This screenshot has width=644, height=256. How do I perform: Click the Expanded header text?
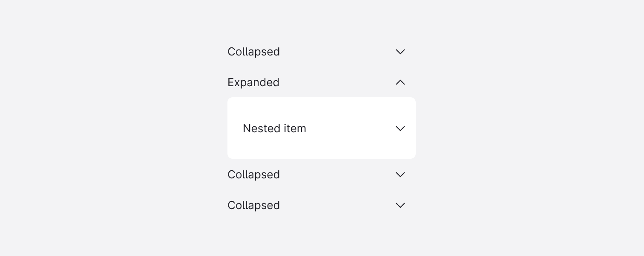tap(253, 82)
